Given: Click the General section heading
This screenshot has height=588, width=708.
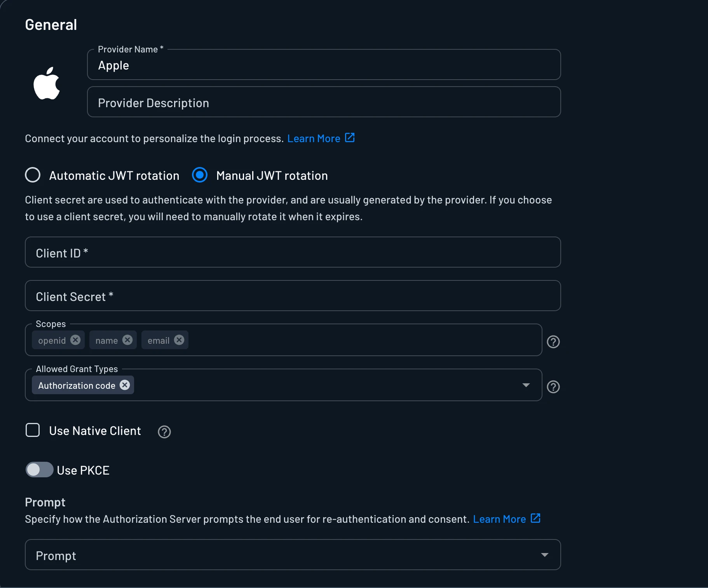Looking at the screenshot, I should pyautogui.click(x=51, y=25).
